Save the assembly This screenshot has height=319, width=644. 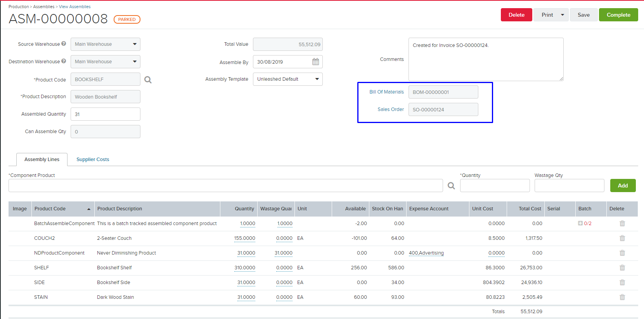point(583,15)
